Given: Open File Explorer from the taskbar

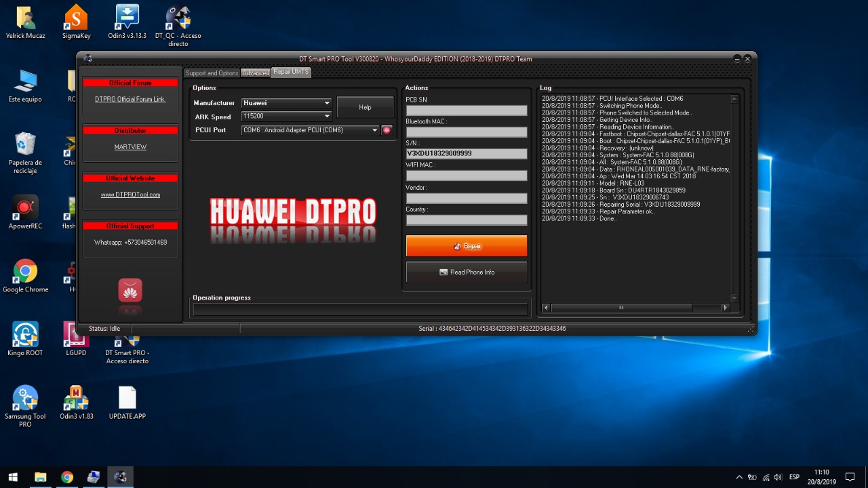Looking at the screenshot, I should pos(40,477).
